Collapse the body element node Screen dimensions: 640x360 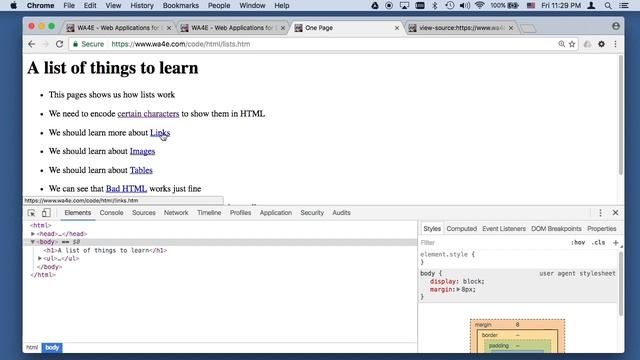pos(33,242)
